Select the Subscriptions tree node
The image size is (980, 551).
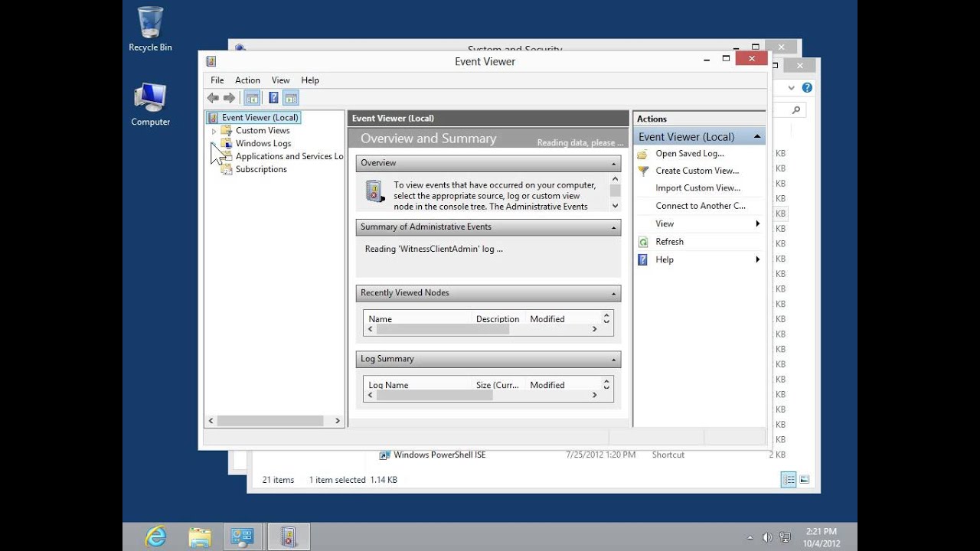click(261, 169)
